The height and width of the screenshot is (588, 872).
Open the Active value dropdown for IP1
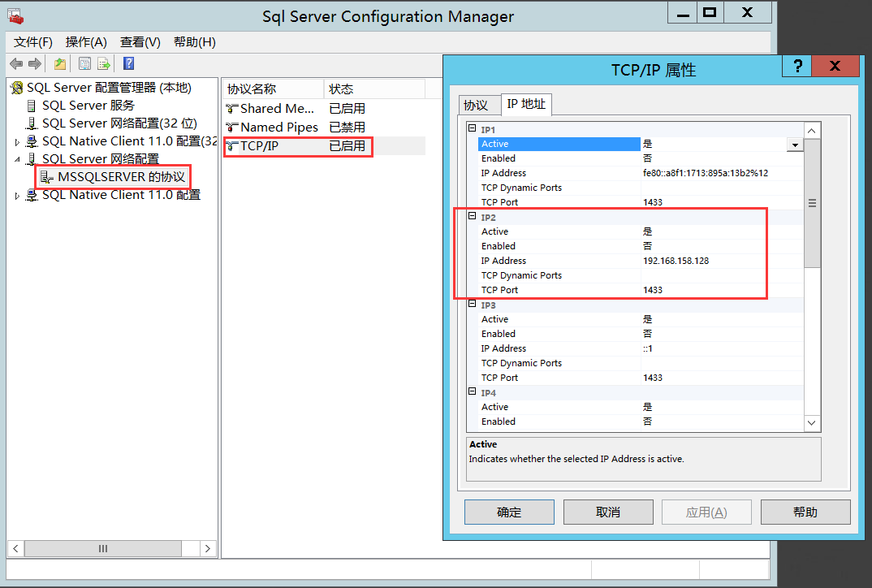click(x=795, y=145)
